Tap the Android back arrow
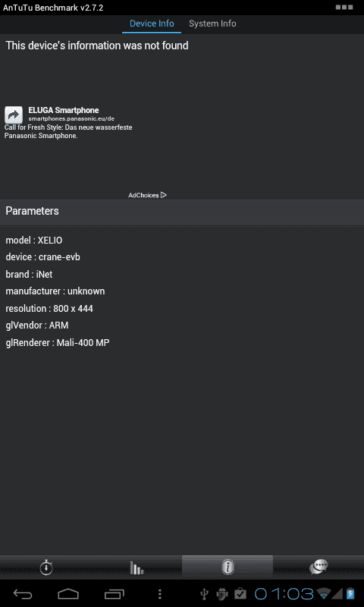Viewport: 364px width, 607px height. point(23,594)
